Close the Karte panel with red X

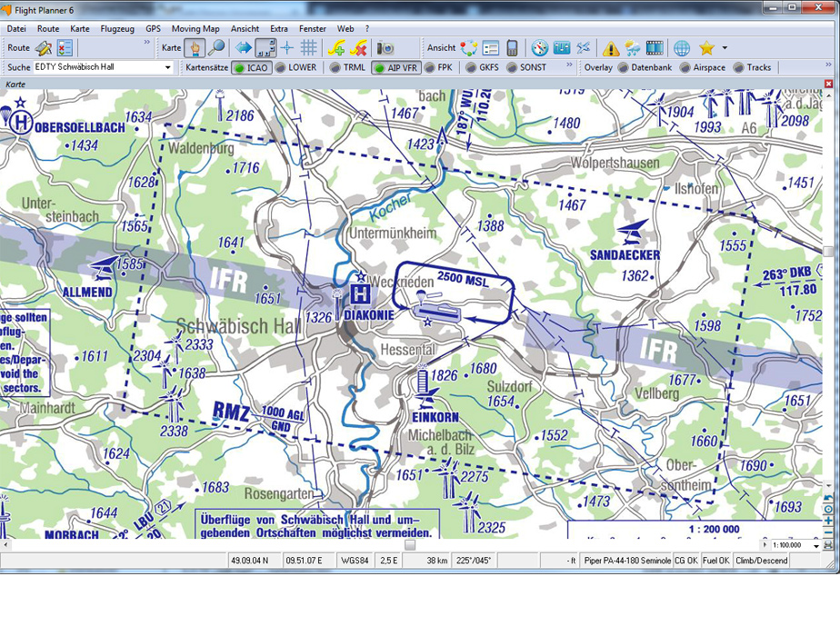point(829,84)
